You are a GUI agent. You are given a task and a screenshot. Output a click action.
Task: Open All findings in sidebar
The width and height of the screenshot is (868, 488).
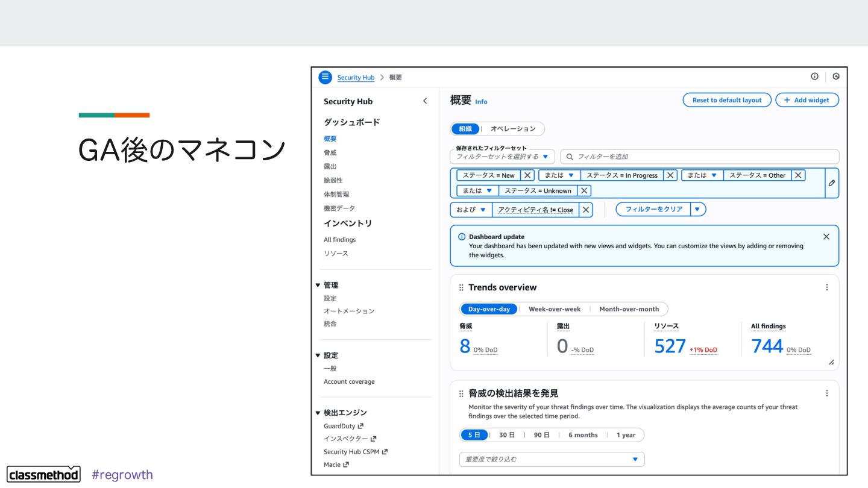tap(339, 240)
